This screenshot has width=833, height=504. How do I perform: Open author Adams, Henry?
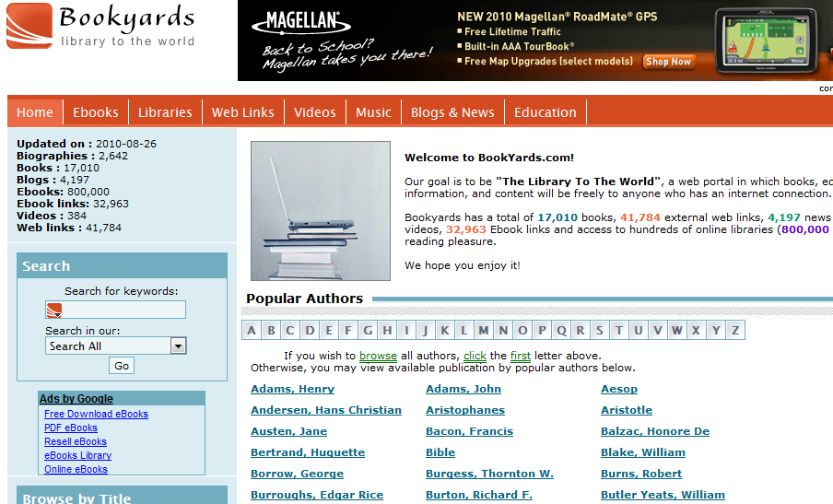point(293,389)
